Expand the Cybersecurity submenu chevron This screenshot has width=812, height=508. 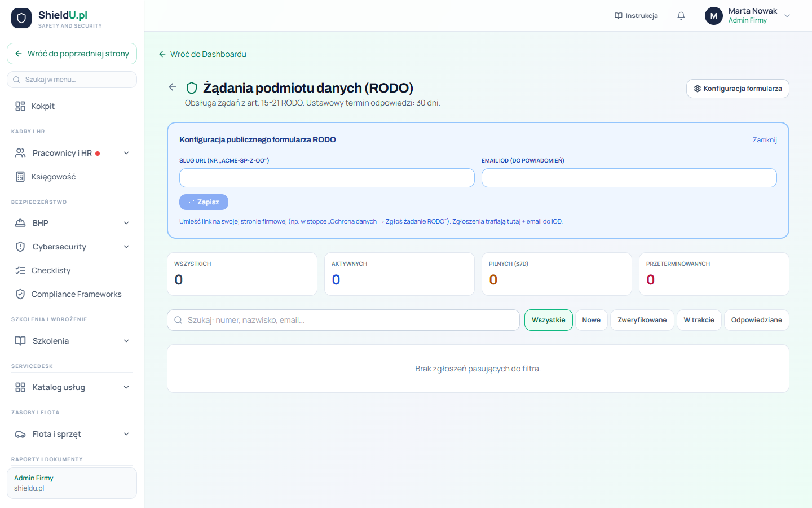tap(126, 247)
